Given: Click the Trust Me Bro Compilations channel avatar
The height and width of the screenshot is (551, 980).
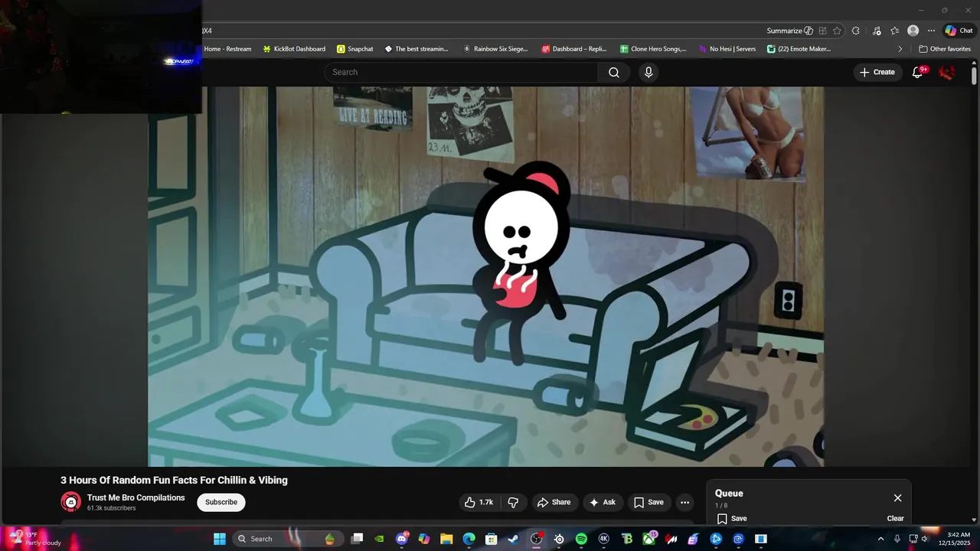Looking at the screenshot, I should click(x=71, y=502).
